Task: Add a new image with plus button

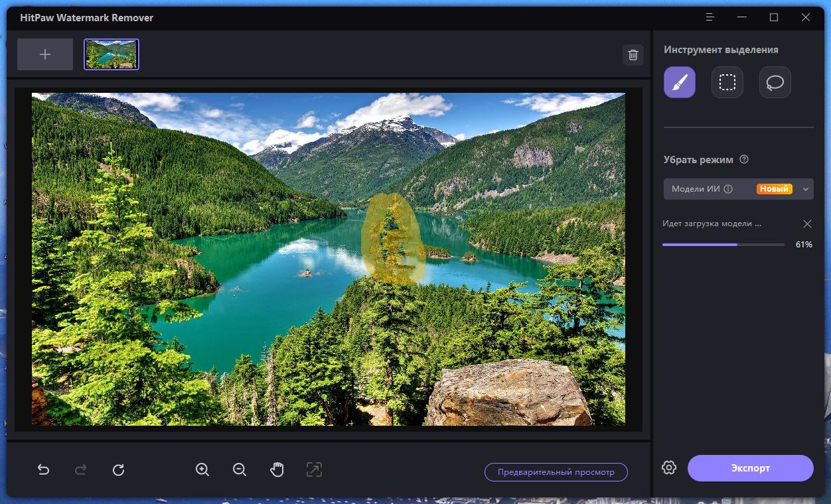Action: [45, 54]
